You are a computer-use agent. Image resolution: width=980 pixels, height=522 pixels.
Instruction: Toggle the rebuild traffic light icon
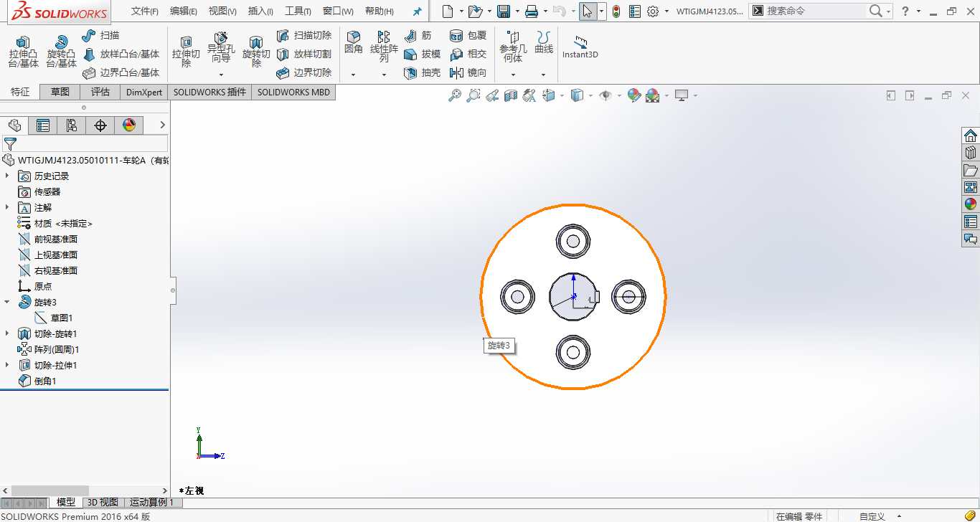tap(616, 11)
